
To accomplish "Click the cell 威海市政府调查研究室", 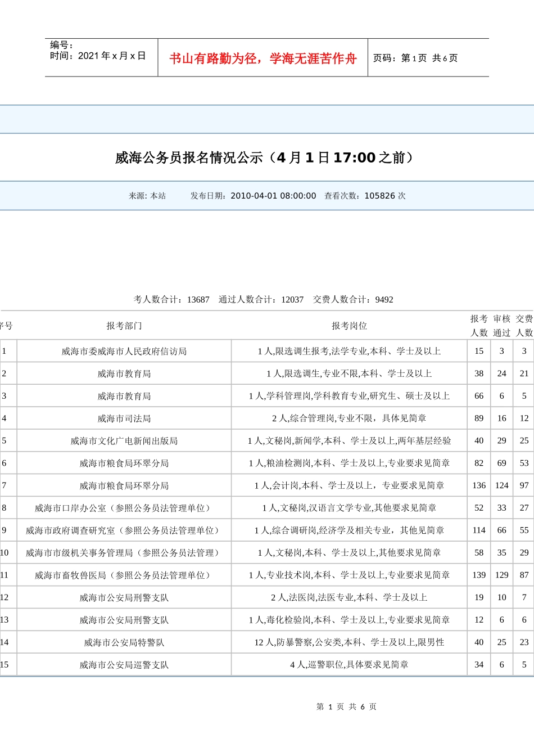I will click(x=124, y=530).
